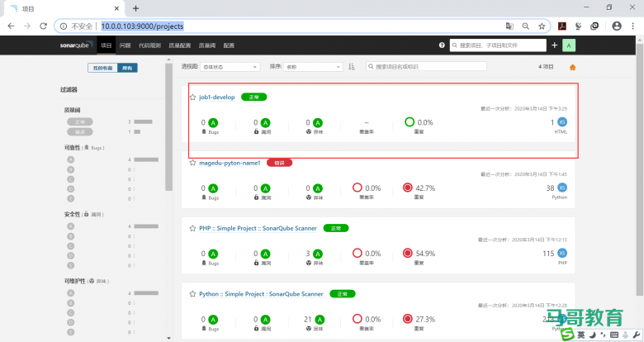Open the Chrome profile account icon
Viewport: 644px width, 342px height.
617,26
